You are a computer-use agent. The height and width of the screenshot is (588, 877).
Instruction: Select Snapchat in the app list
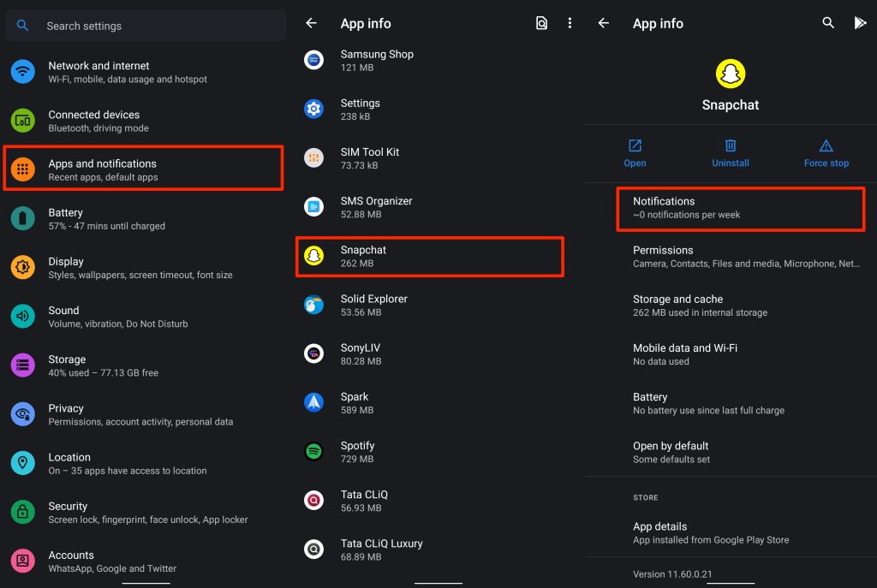pos(430,257)
